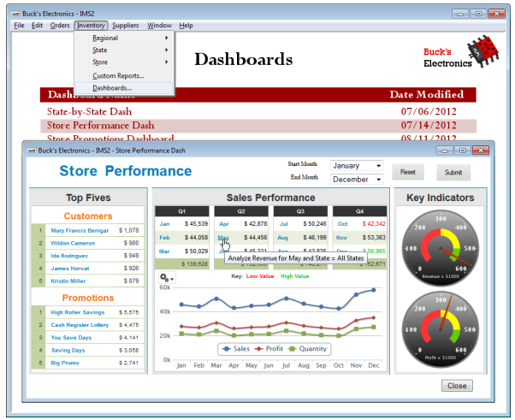Expand the Regional submenu
Screen dimensions: 515x420
tap(124, 38)
